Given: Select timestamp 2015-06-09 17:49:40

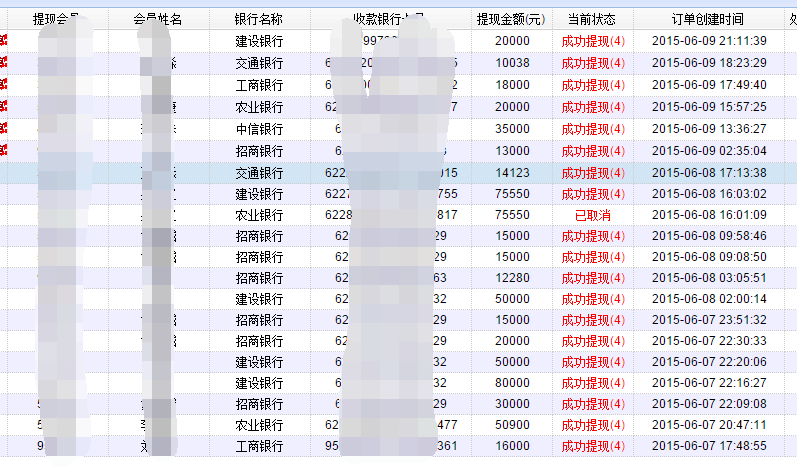Looking at the screenshot, I should 709,85.
